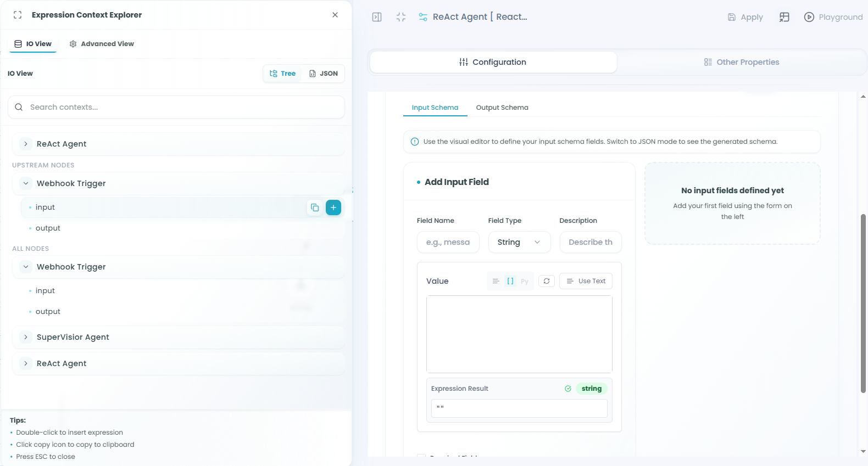The image size is (868, 466).
Task: Click the vertical scrollbar in configuration panel
Action: pyautogui.click(x=863, y=303)
